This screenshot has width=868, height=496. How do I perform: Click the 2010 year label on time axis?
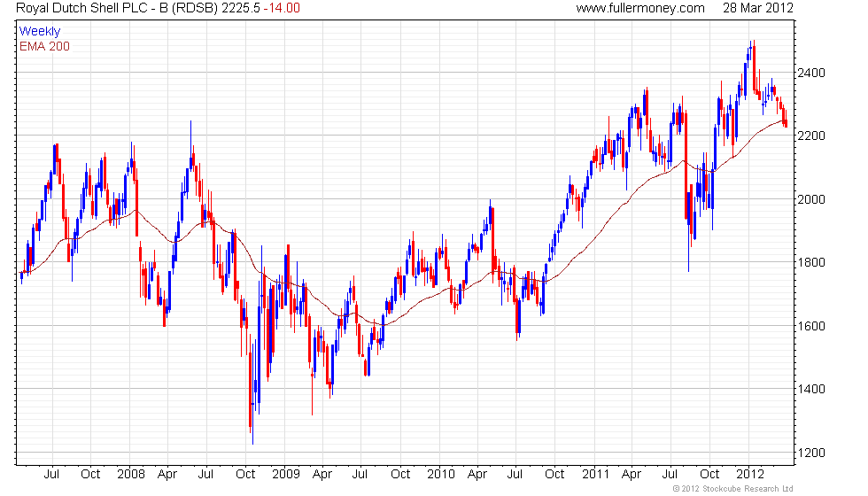(441, 475)
